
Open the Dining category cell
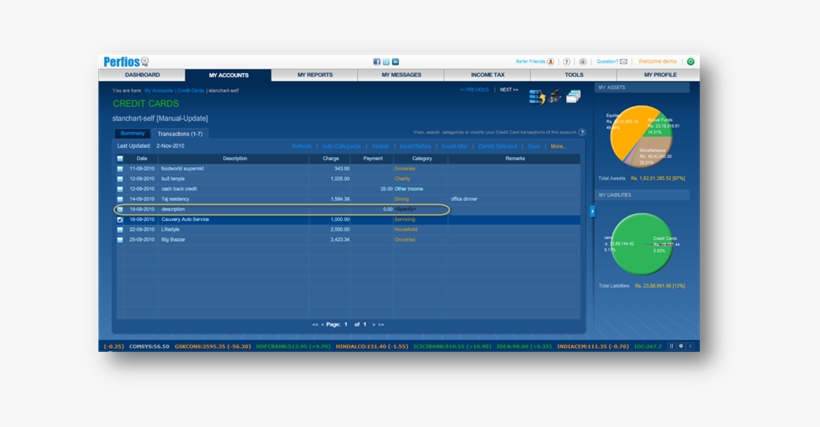click(x=402, y=199)
